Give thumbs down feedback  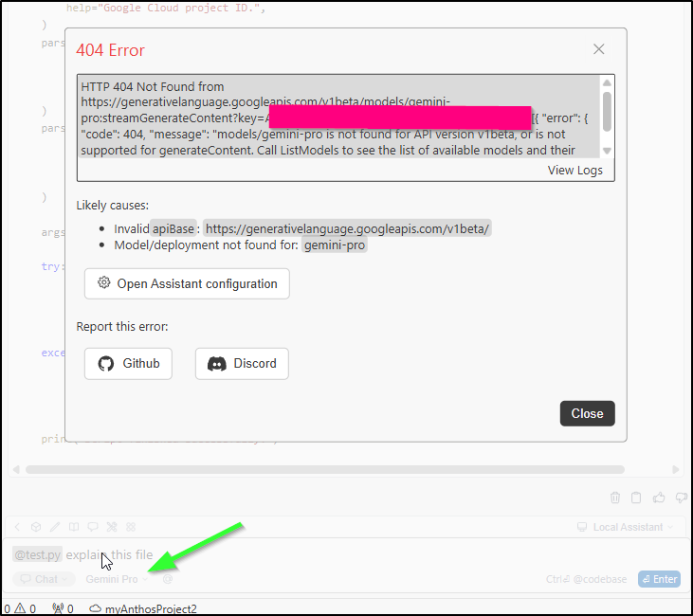coord(681,498)
